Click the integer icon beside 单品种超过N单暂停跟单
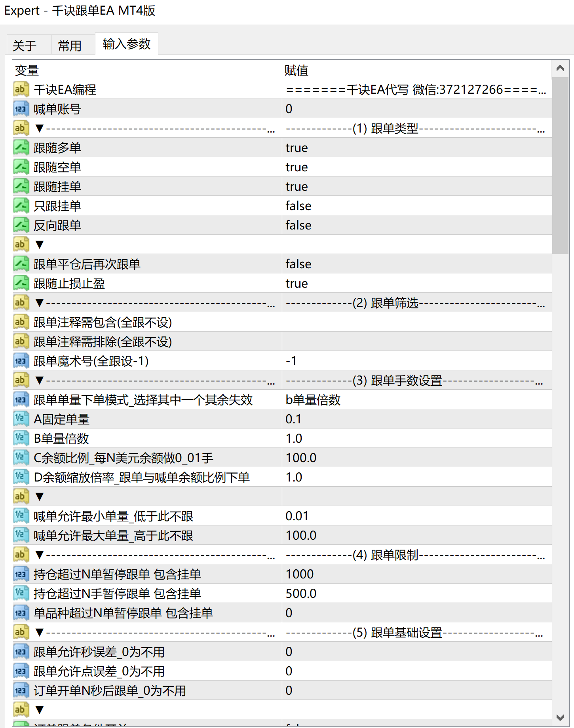The height and width of the screenshot is (728, 574). (x=21, y=613)
